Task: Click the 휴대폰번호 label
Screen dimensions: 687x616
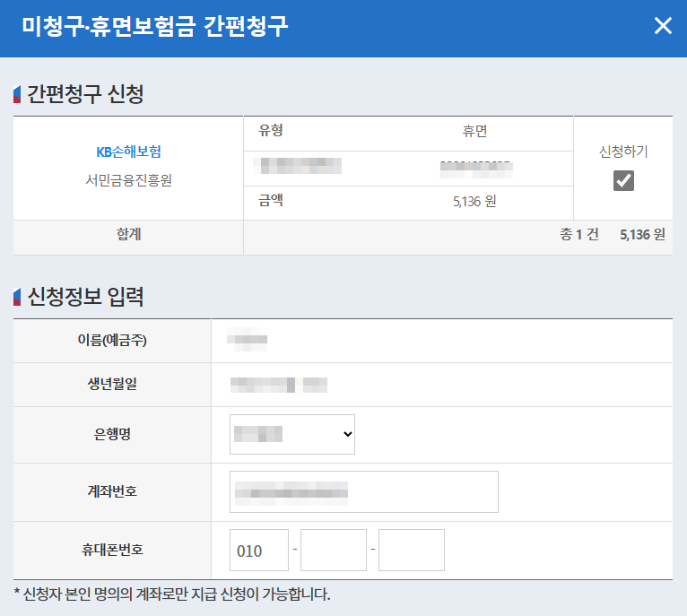Action: (x=112, y=550)
